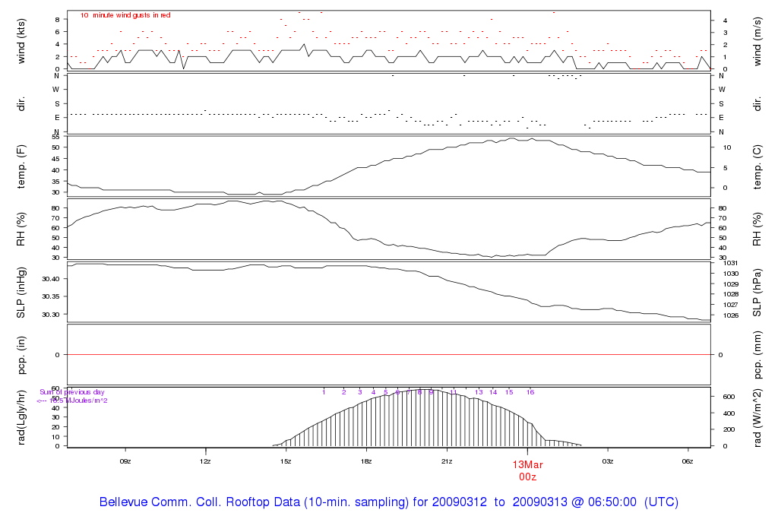Click the red zero precipitation line
The image size is (778, 532).
(389, 355)
